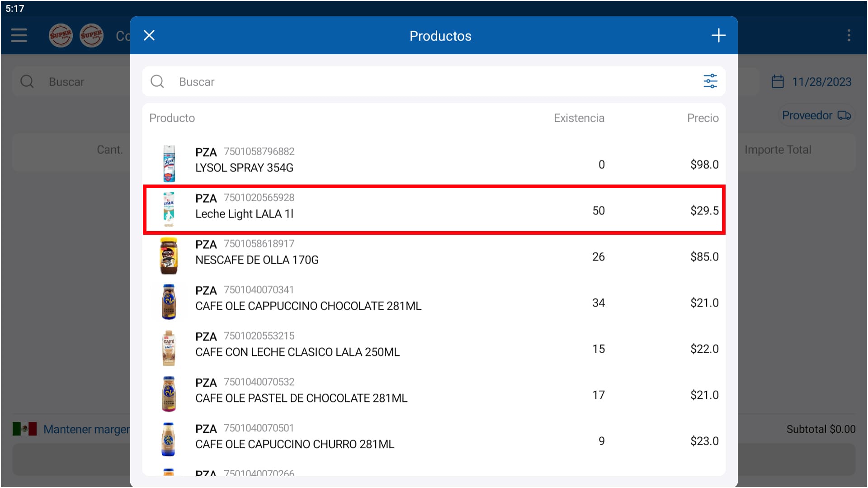Add a new product with the plus icon

pos(718,36)
